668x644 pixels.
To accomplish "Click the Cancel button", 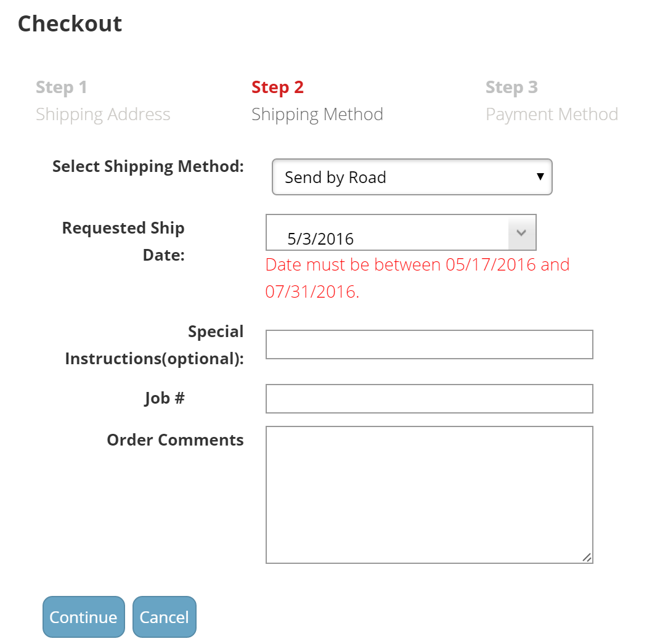I will point(164,617).
